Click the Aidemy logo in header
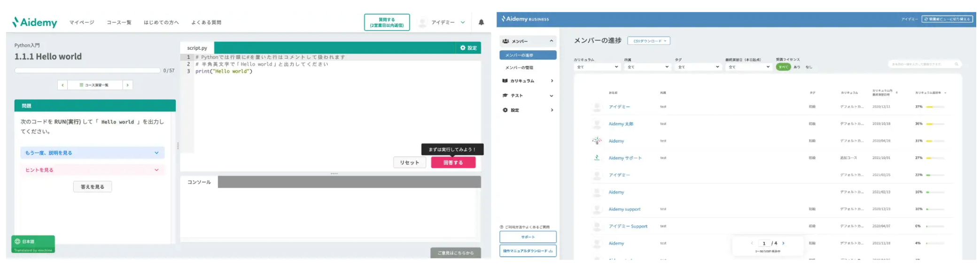 pos(35,22)
